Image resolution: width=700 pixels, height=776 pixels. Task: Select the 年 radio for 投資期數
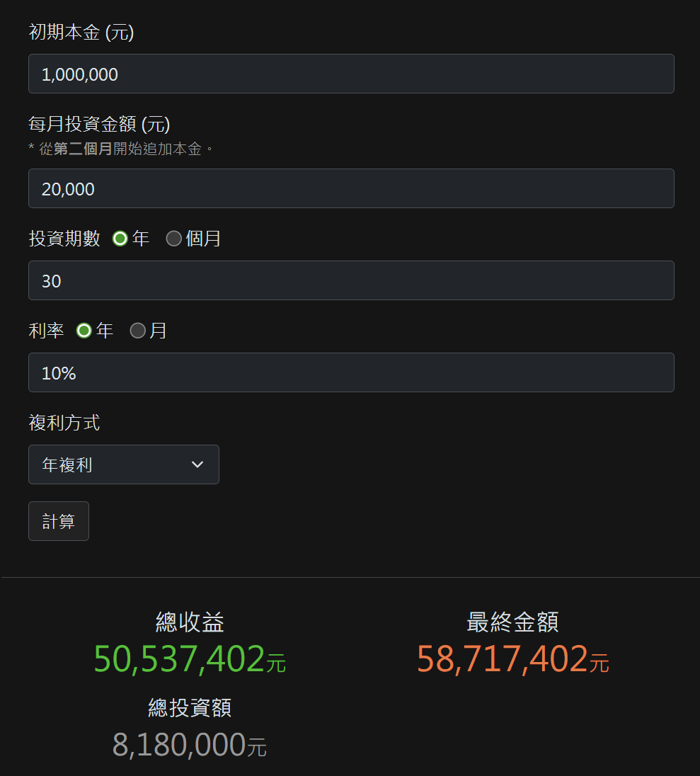[x=120, y=239]
